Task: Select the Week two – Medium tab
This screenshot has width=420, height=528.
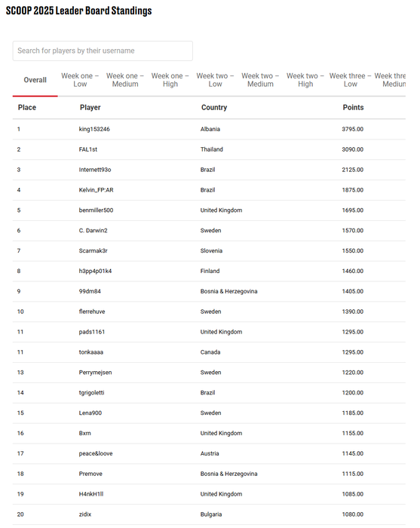Action: pos(260,80)
